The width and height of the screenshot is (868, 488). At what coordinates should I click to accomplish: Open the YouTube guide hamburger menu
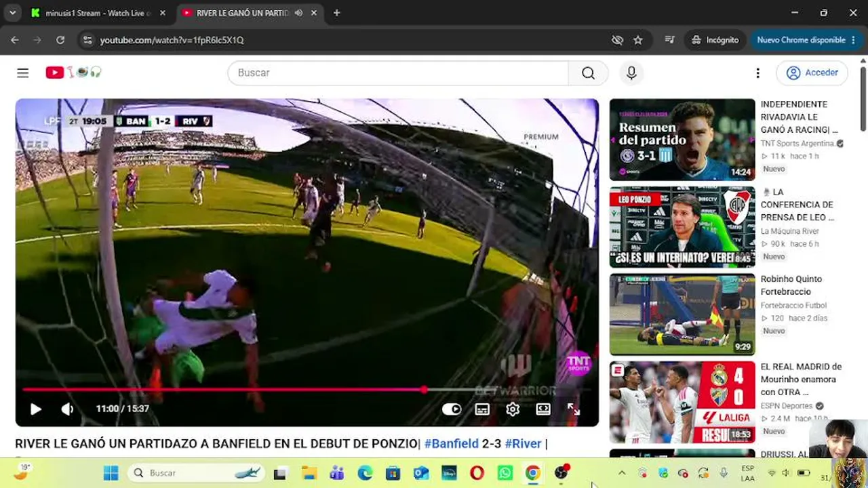coord(23,73)
